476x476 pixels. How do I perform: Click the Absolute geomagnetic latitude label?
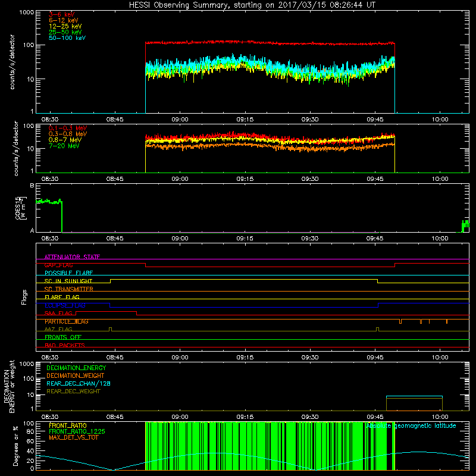[x=411, y=425]
